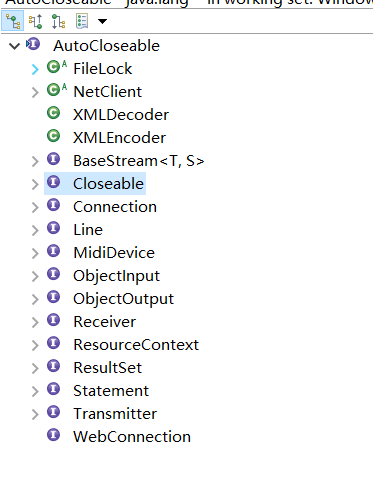The image size is (373, 479).
Task: Select the BaseStream<T, S> entry
Action: 139,161
